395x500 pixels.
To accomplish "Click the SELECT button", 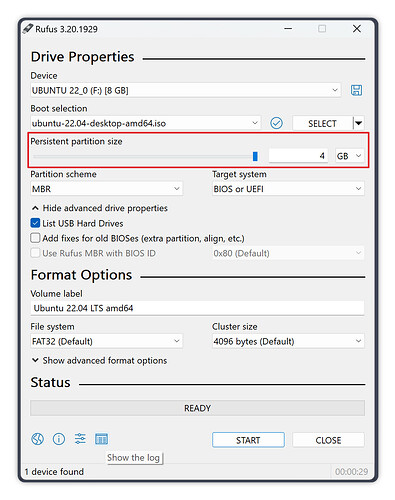I will (x=322, y=123).
